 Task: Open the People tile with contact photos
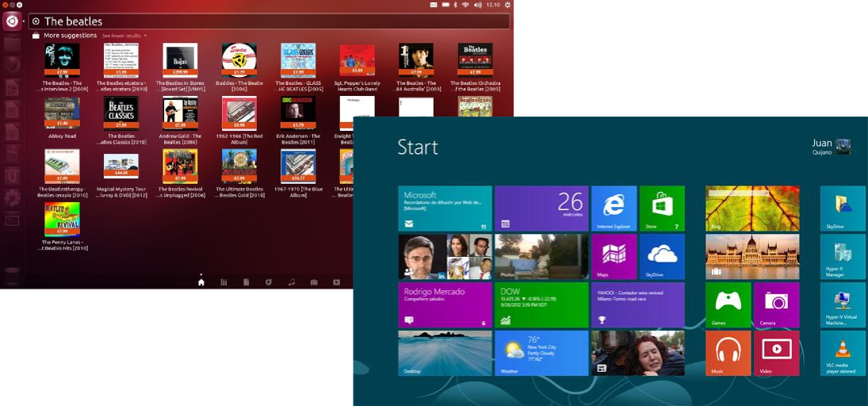tap(445, 256)
